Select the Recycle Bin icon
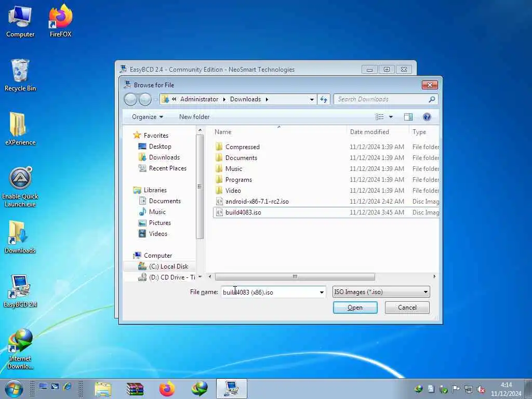This screenshot has height=399, width=532. click(x=20, y=75)
